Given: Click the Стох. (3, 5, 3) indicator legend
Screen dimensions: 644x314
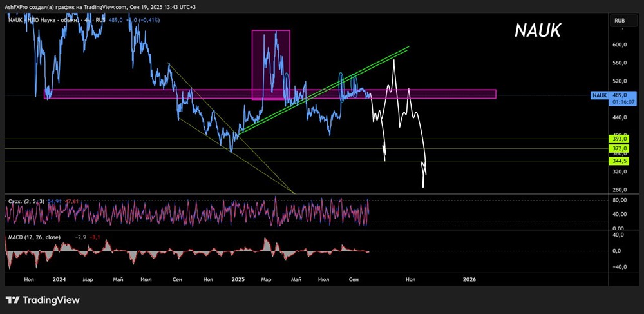Looking at the screenshot, I should click(26, 201).
